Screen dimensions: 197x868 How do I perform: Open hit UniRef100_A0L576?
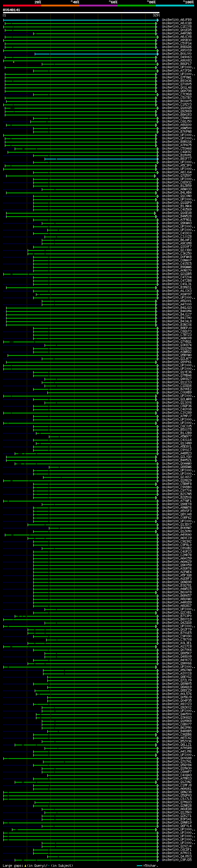(x=177, y=694)
